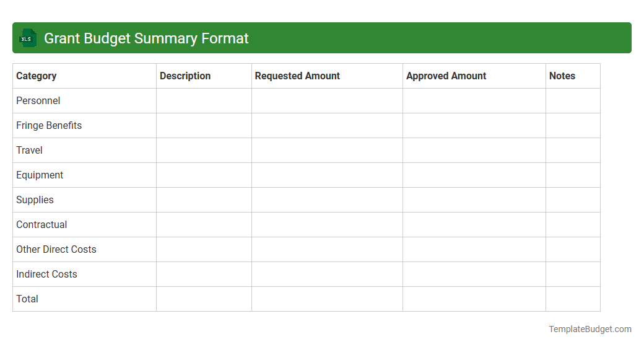This screenshot has height=347, width=644.
Task: Click the Description cell for Personnel
Action: tap(204, 101)
